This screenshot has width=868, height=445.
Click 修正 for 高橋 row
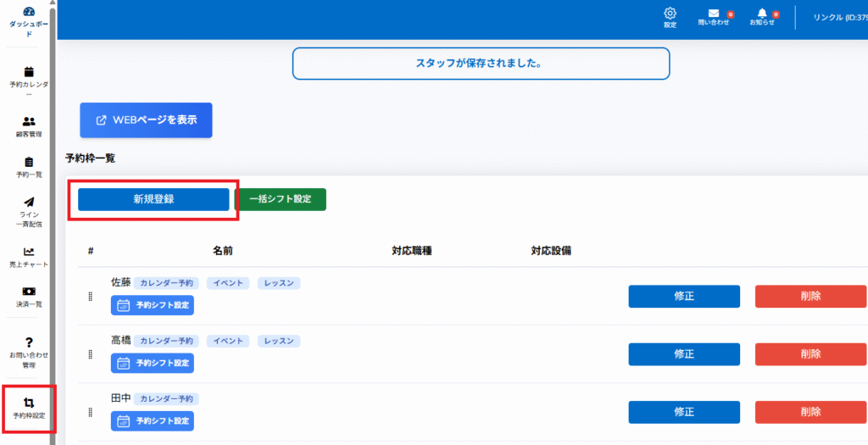click(683, 354)
